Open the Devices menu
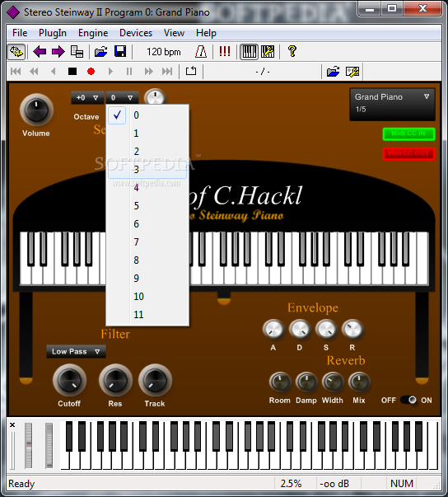448x497 pixels. [x=136, y=33]
